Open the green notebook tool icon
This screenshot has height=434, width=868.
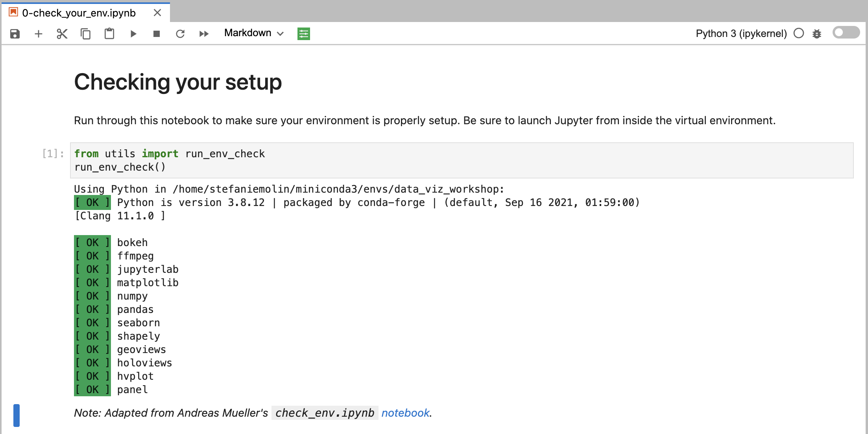(303, 34)
